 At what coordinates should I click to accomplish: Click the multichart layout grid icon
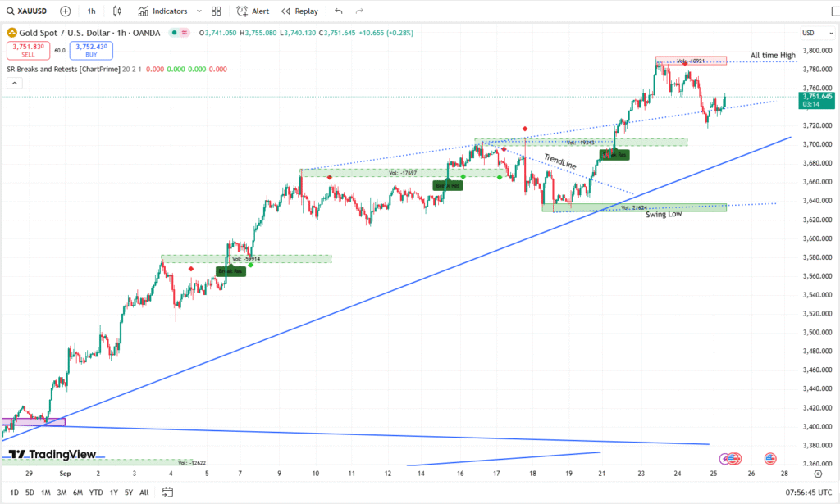(x=216, y=11)
